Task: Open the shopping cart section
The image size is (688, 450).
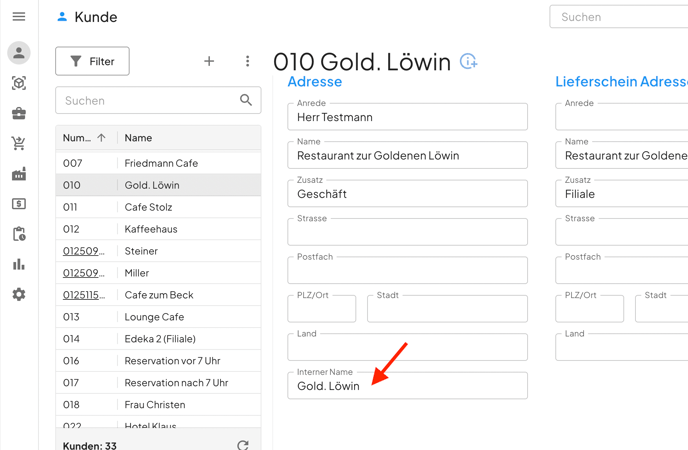Action: (18, 144)
